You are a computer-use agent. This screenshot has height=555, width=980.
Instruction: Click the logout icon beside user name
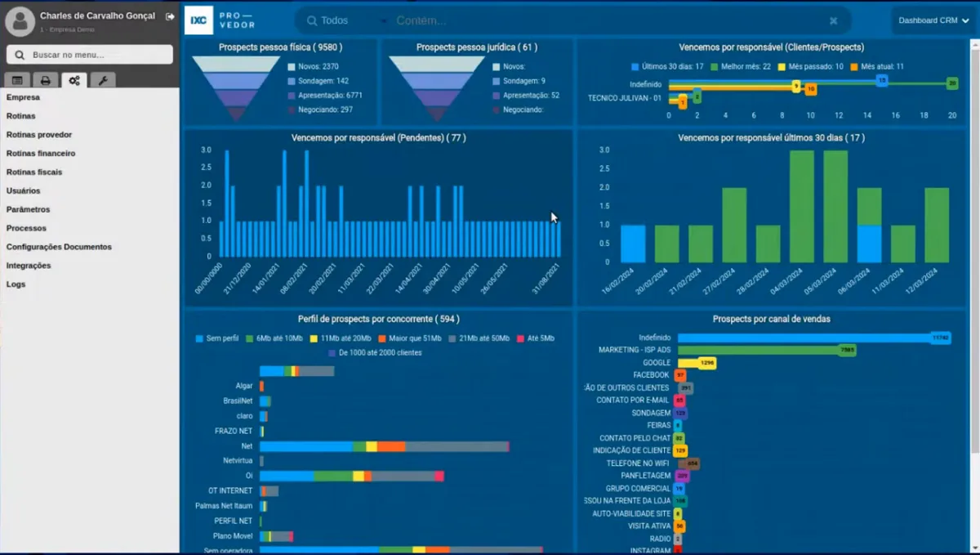tap(170, 16)
